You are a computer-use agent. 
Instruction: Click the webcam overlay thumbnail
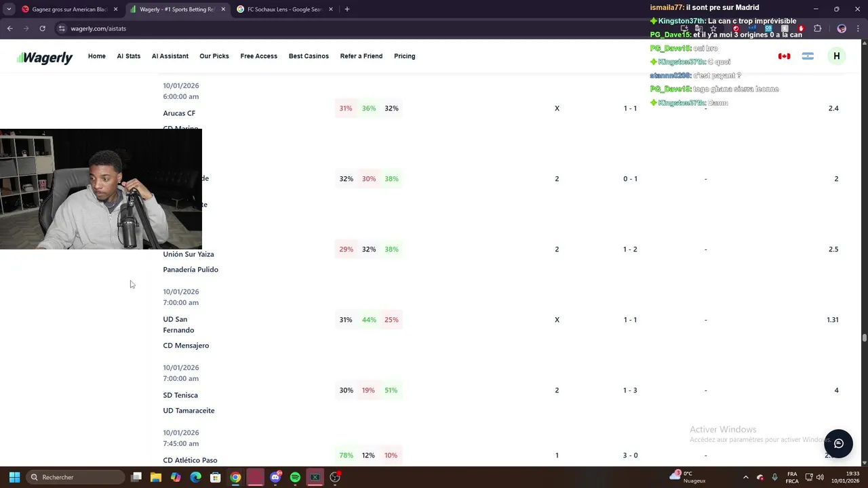pyautogui.click(x=101, y=189)
